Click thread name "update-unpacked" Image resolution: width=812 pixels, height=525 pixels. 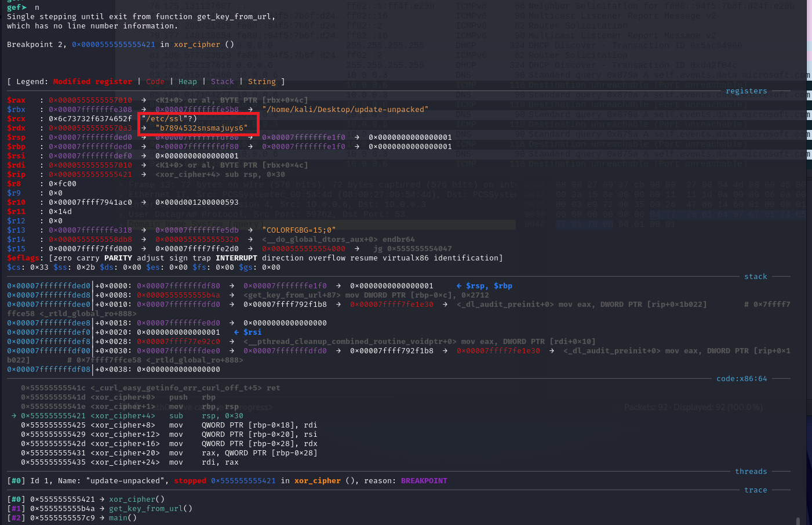125,481
